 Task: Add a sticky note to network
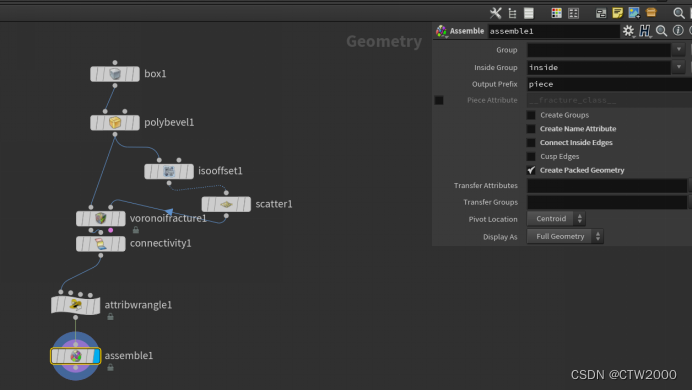[x=617, y=13]
